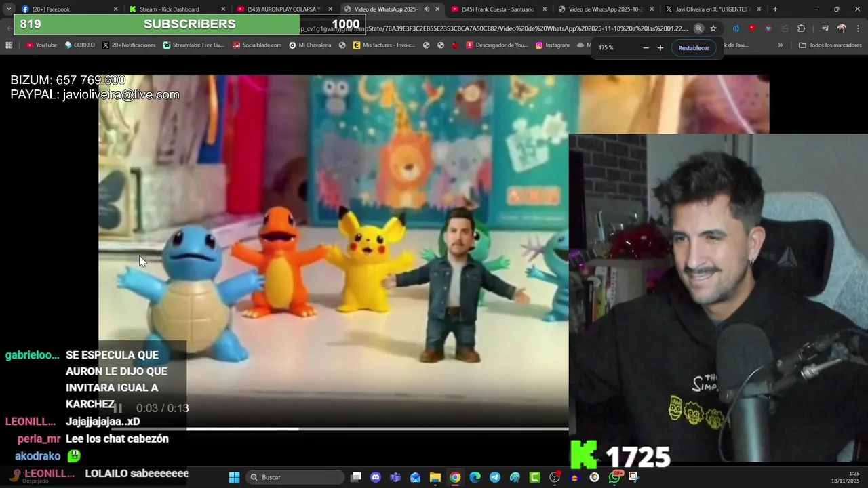The image size is (868, 488).
Task: Open the apps grid in bookmarks bar
Action: click(x=9, y=45)
